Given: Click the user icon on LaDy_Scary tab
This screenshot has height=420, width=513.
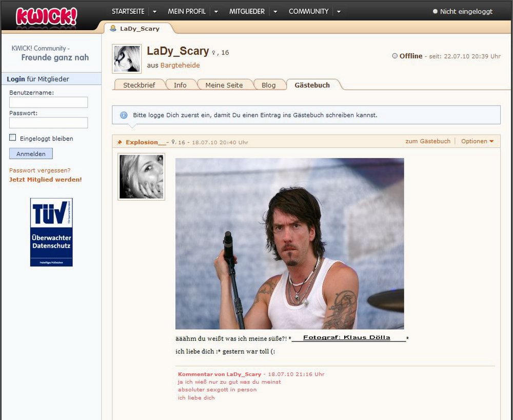Looking at the screenshot, I should pyautogui.click(x=113, y=29).
